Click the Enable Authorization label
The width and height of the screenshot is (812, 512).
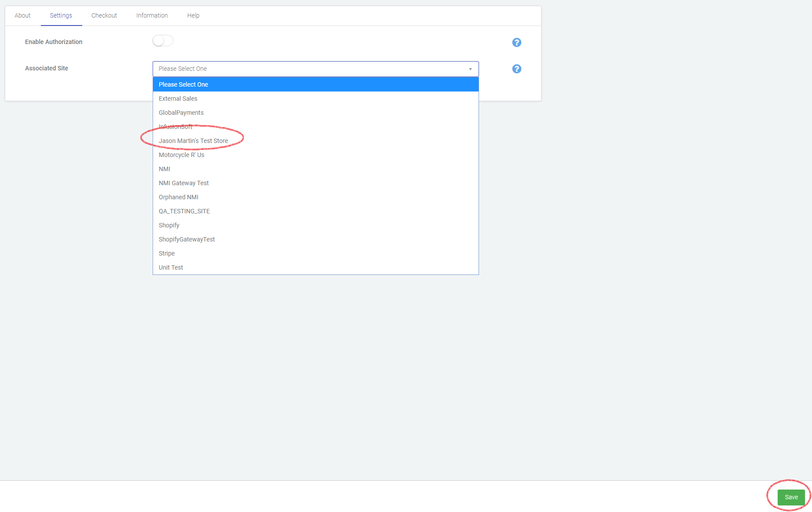click(x=54, y=42)
